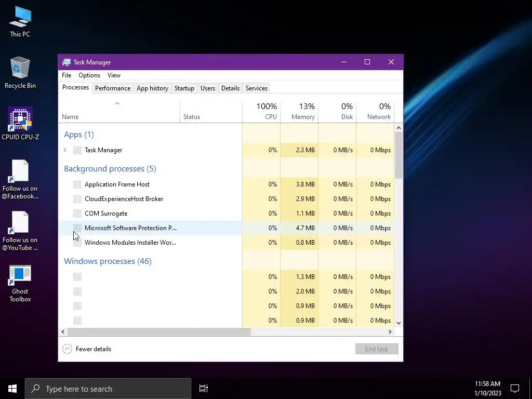Image resolution: width=532 pixels, height=399 pixels.
Task: Select Windows Modules Installer Wor... process
Action: point(227,243)
